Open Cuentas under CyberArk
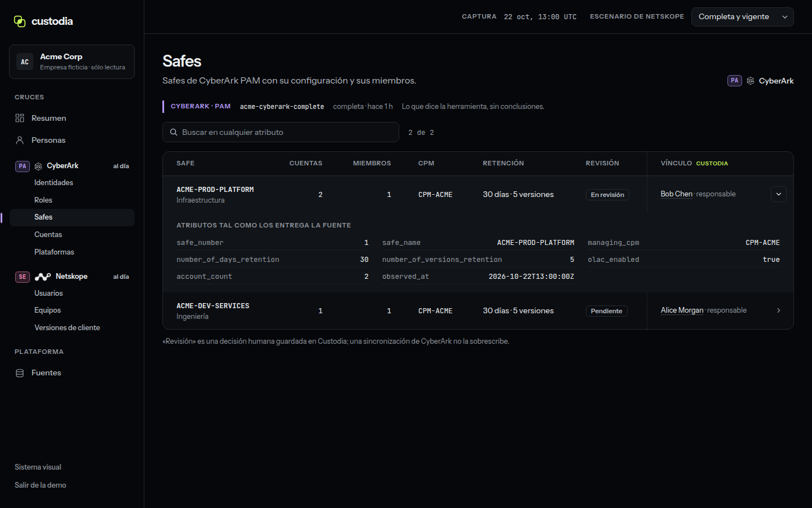Viewport: 812px width, 508px height. 72,235
